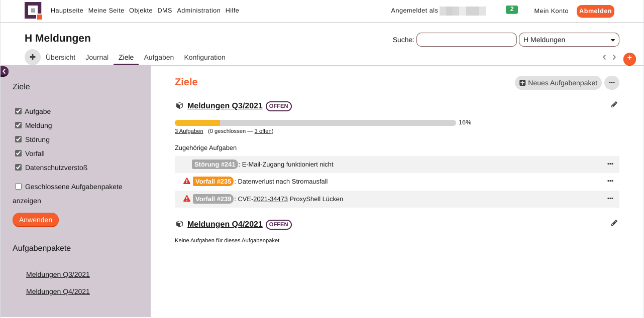The height and width of the screenshot is (318, 644).
Task: Click the green notification badge showing 2
Action: (x=511, y=10)
